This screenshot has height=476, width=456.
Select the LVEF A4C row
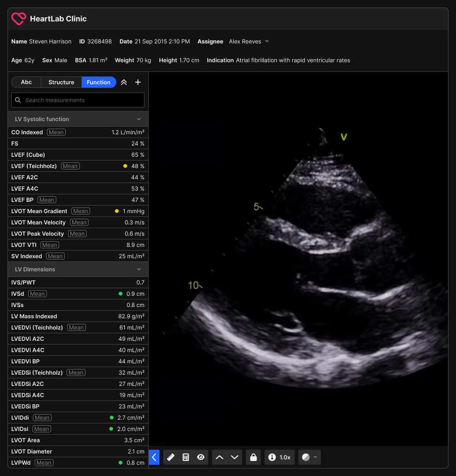coord(78,189)
